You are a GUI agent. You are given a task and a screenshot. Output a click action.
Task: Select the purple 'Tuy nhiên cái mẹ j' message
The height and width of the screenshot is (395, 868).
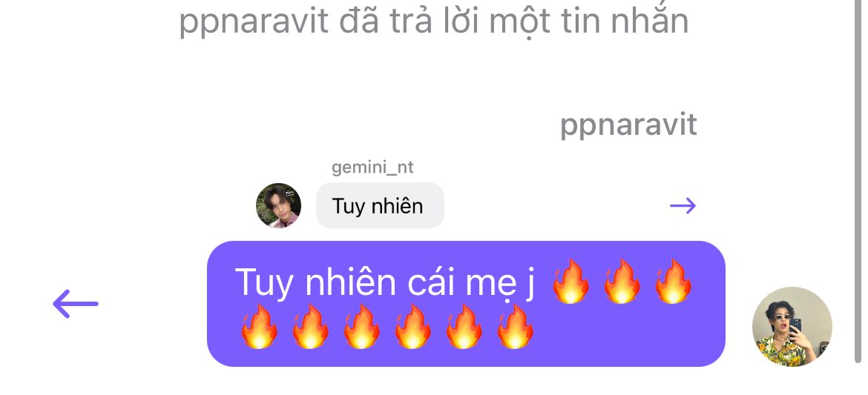tap(466, 304)
